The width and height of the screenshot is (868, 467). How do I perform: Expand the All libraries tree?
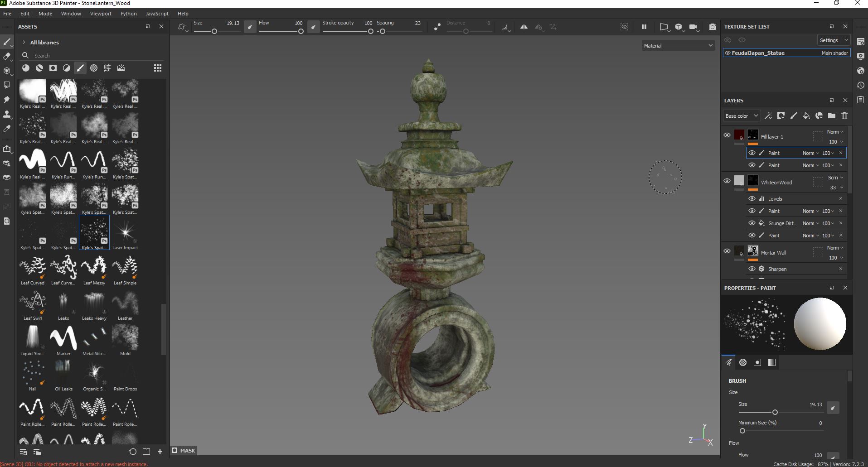tap(24, 43)
